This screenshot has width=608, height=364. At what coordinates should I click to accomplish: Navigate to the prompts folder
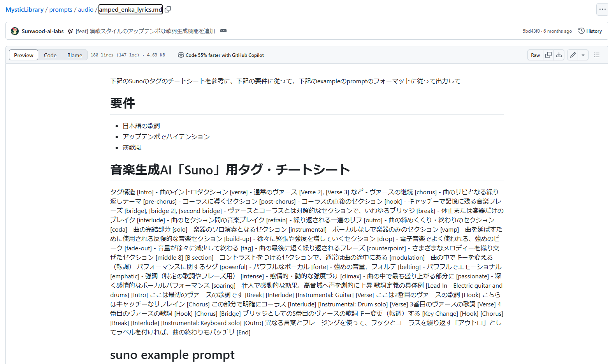pyautogui.click(x=61, y=9)
